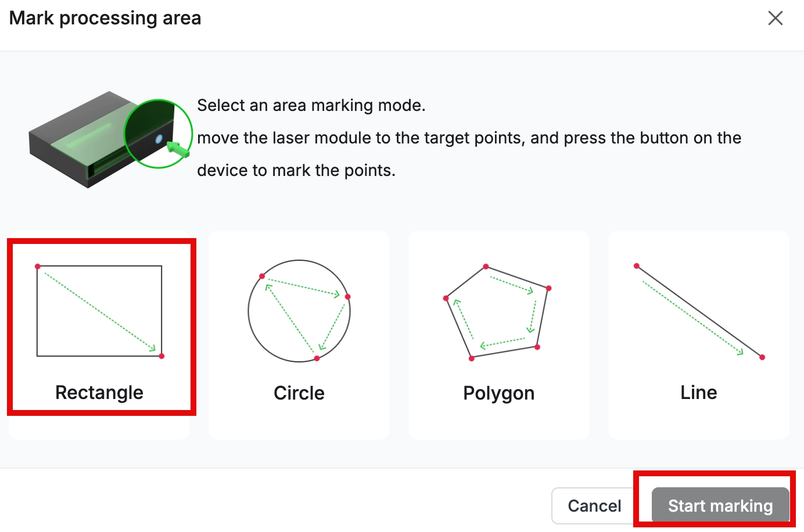This screenshot has width=804, height=532.
Task: Click the "device to mark the points." line
Action: click(296, 170)
